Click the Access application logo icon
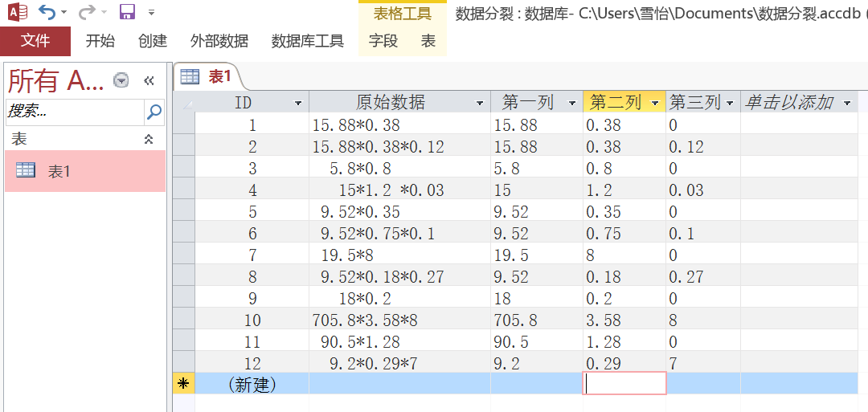This screenshot has height=412, width=868. [x=16, y=11]
